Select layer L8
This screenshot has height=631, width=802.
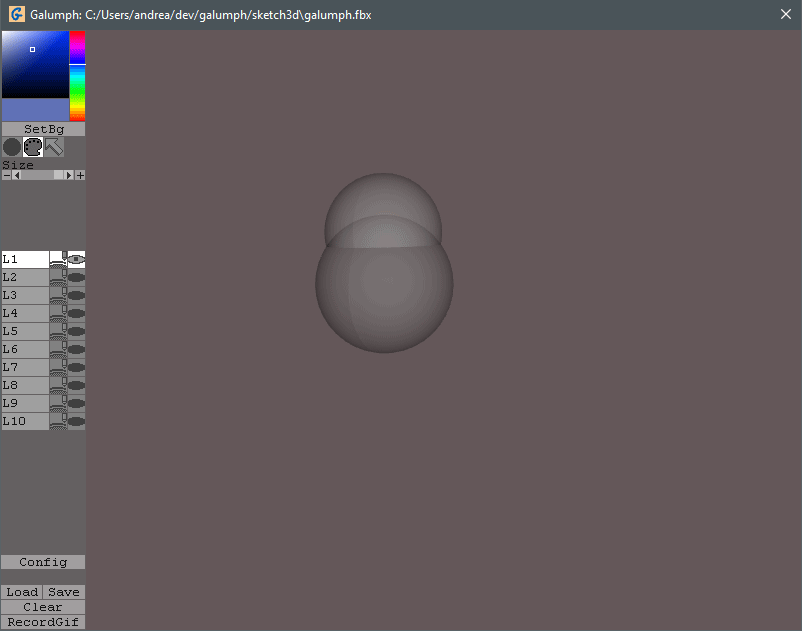[25, 385]
